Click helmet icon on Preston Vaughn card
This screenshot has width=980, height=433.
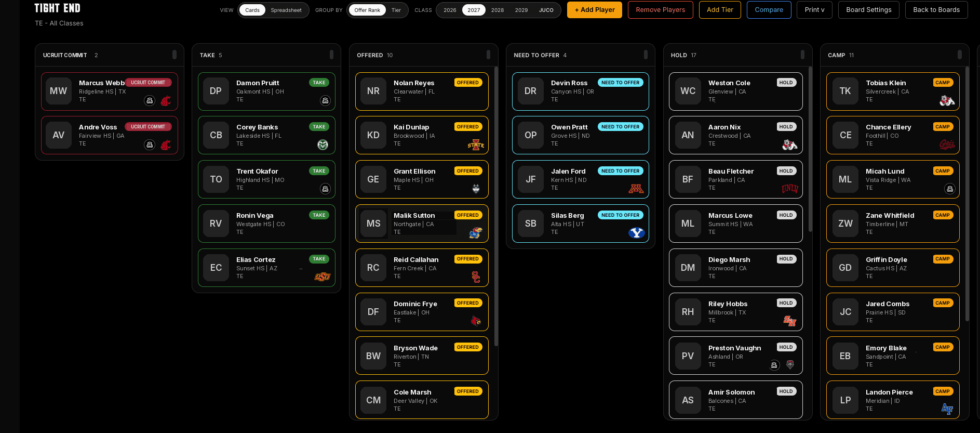click(x=774, y=365)
